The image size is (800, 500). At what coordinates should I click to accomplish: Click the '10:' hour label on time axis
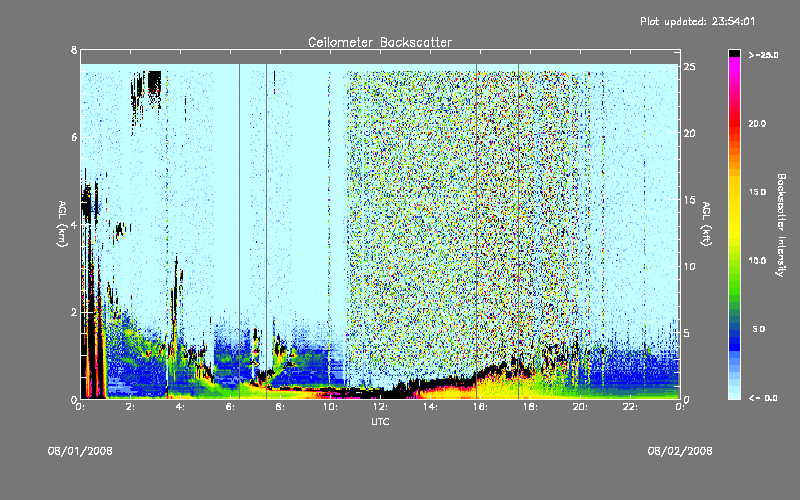330,407
